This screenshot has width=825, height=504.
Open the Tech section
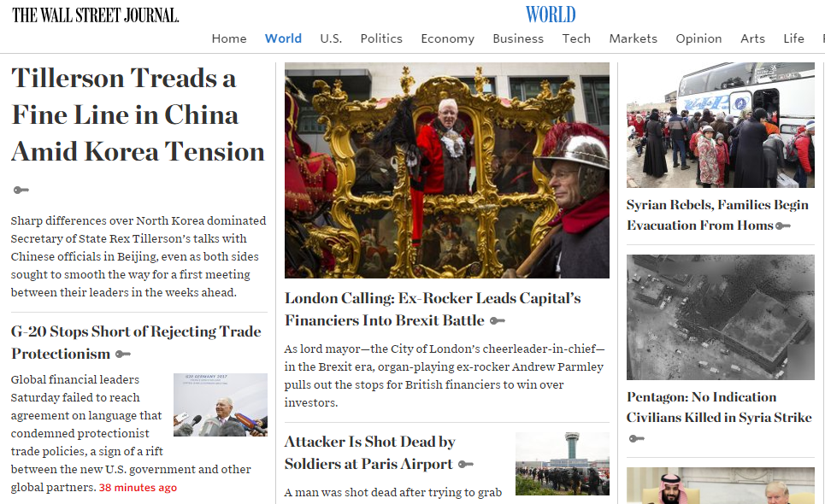(x=576, y=38)
